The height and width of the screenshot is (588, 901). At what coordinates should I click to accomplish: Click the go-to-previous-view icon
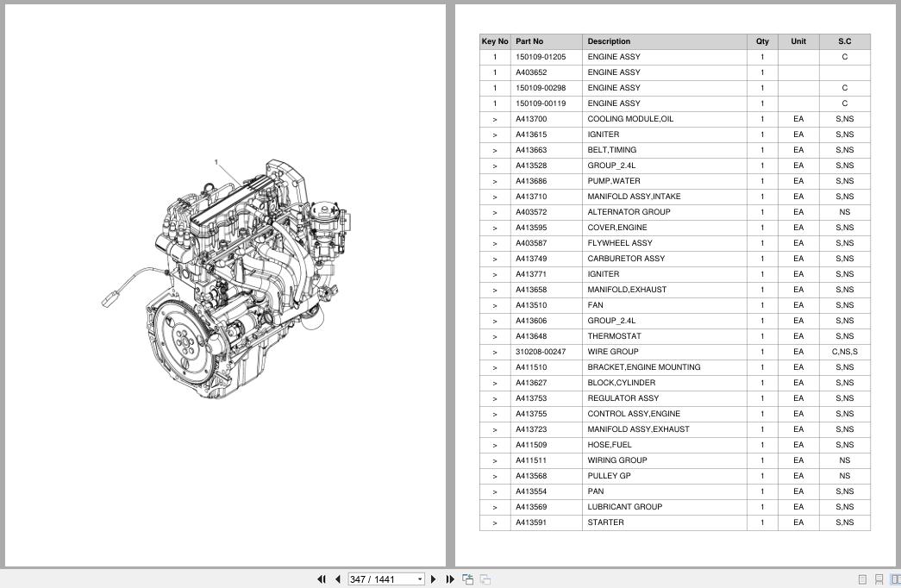tap(467, 579)
